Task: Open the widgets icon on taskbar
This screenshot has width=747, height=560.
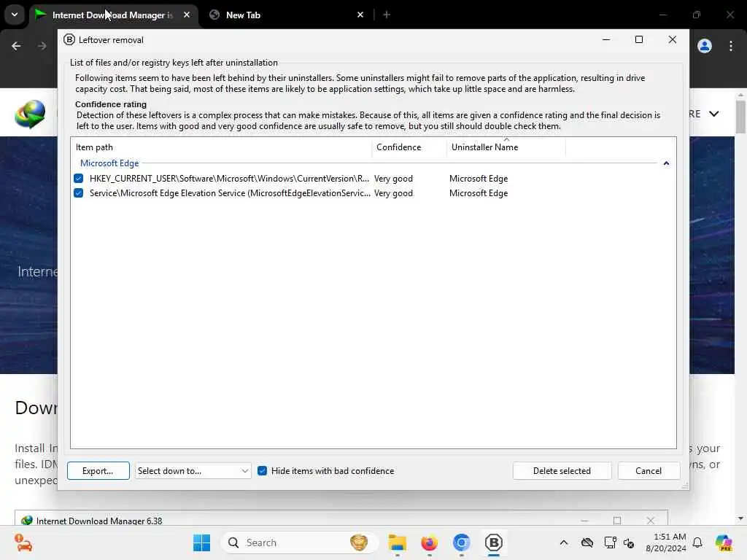Action: [x=23, y=542]
